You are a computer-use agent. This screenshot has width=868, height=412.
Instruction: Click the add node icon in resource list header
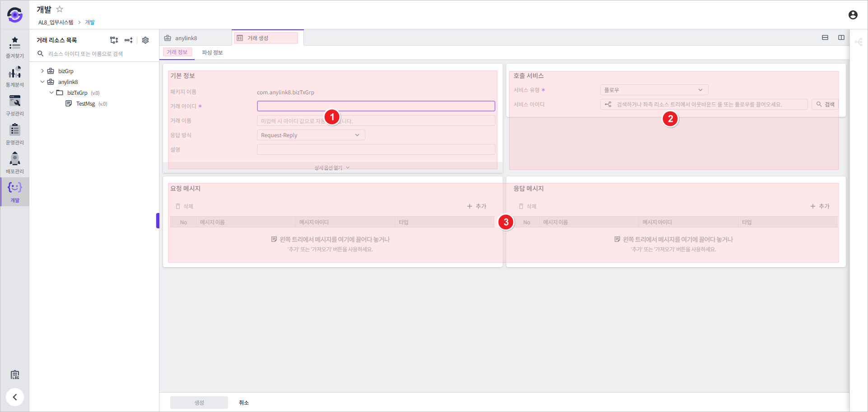click(x=129, y=40)
